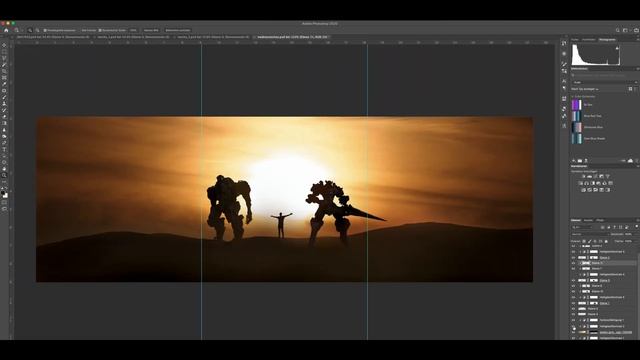Viewport: 640px width, 360px height.
Task: Add a Hue/Saturation adjustment from Korrekturen panel
Action: click(580, 183)
